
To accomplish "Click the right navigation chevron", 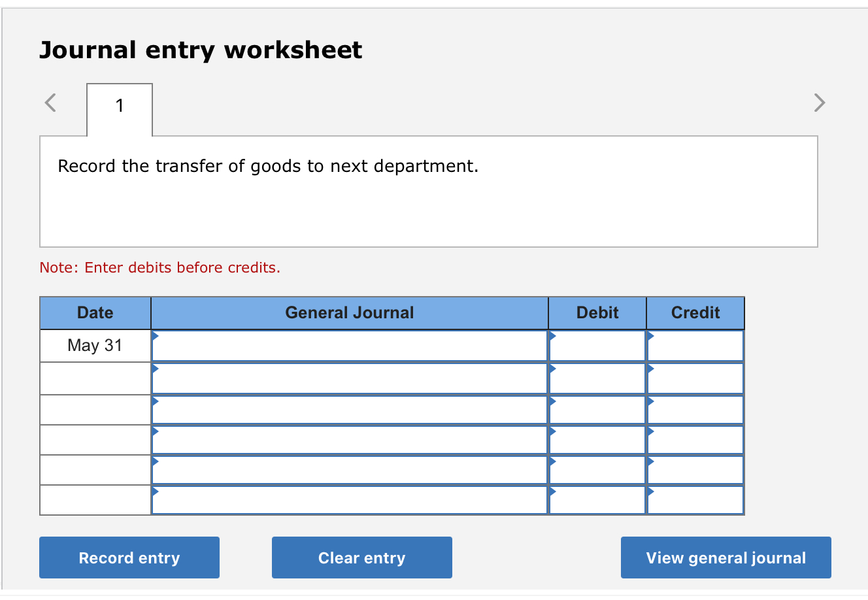I will pyautogui.click(x=820, y=103).
